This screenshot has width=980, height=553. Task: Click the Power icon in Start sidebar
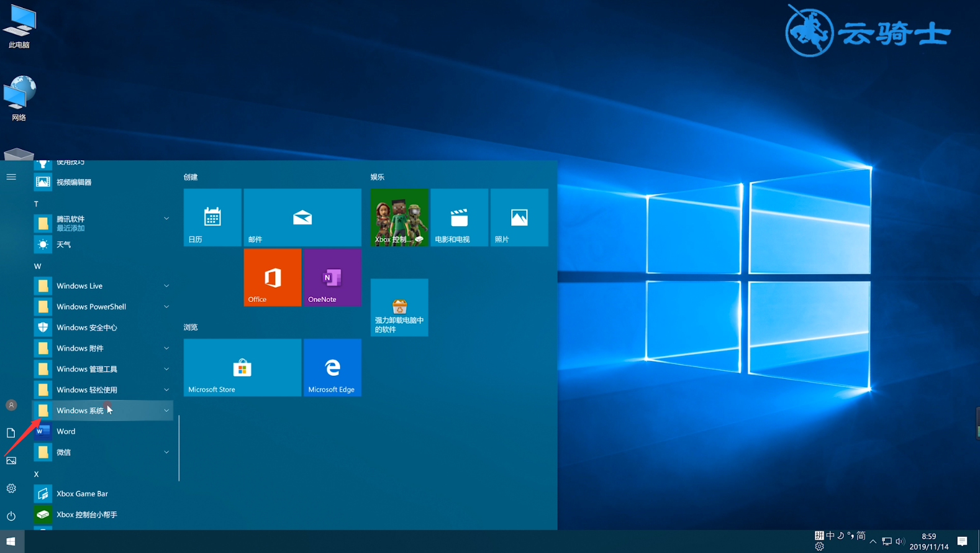(11, 516)
